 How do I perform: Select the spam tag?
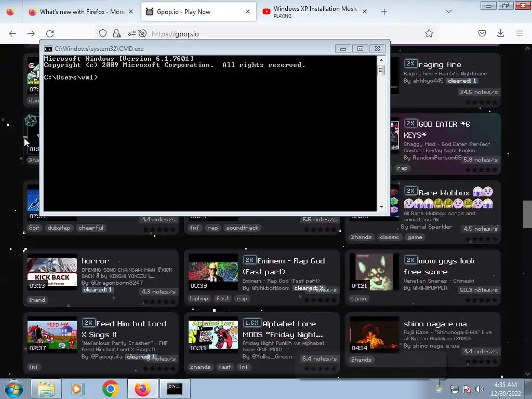358,299
